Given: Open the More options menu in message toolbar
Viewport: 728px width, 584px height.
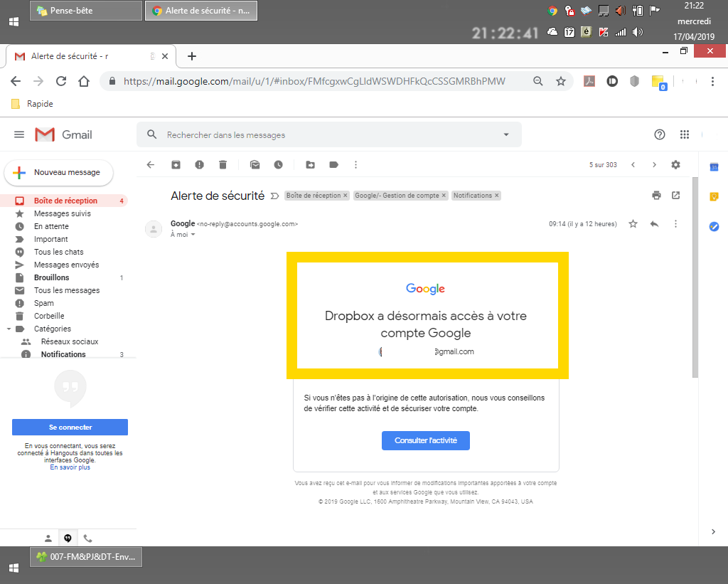Looking at the screenshot, I should [355, 165].
